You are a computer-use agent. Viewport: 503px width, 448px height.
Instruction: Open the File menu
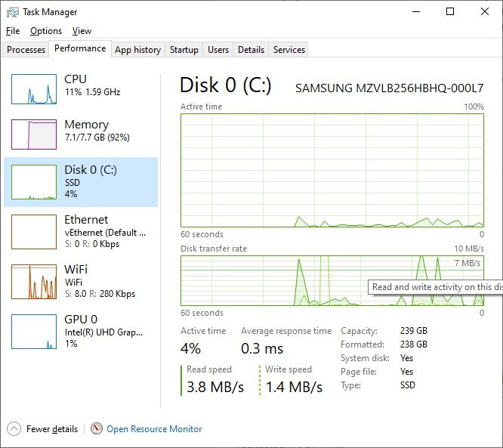pos(13,31)
